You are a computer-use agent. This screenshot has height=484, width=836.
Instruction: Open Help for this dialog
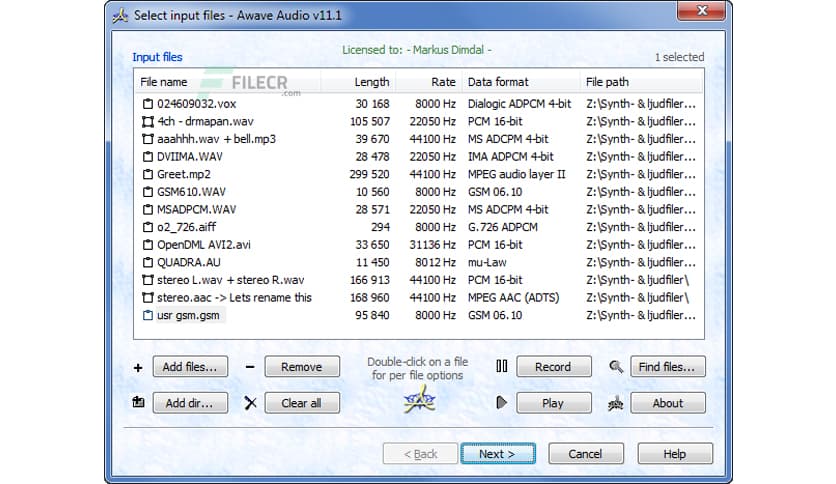pos(674,454)
